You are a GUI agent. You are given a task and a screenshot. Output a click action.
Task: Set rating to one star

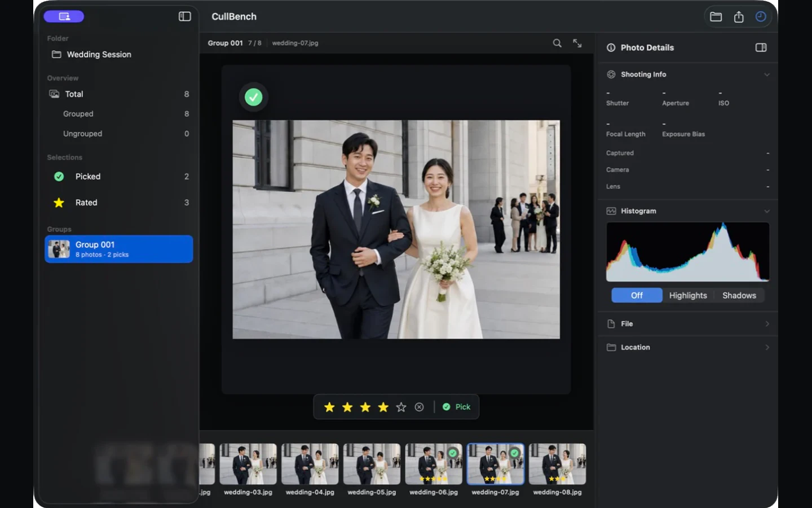(329, 407)
